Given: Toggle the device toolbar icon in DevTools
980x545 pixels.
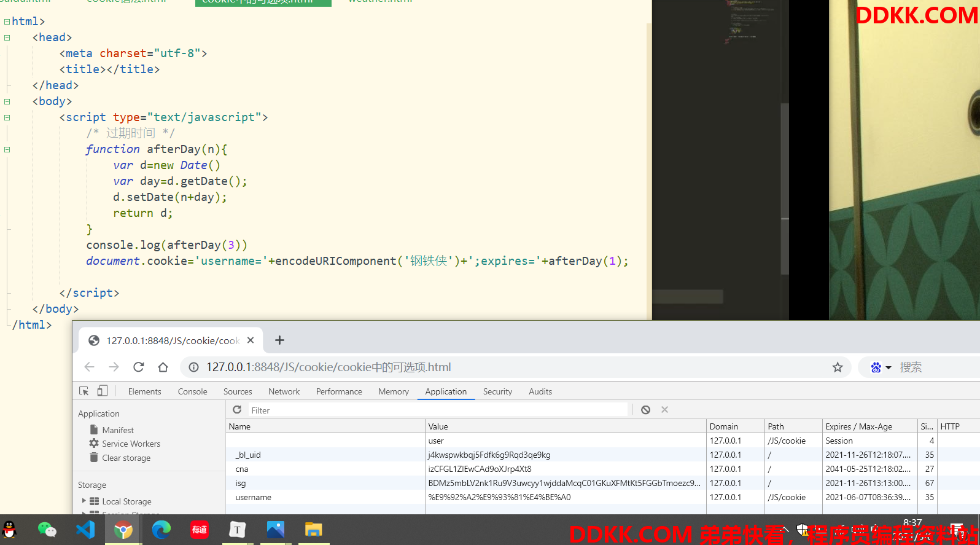Looking at the screenshot, I should coord(103,391).
